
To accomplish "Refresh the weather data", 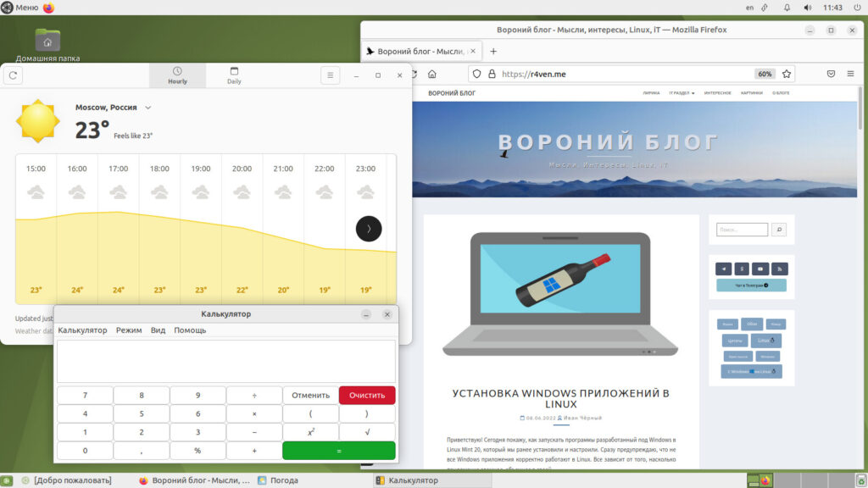I will coord(13,75).
